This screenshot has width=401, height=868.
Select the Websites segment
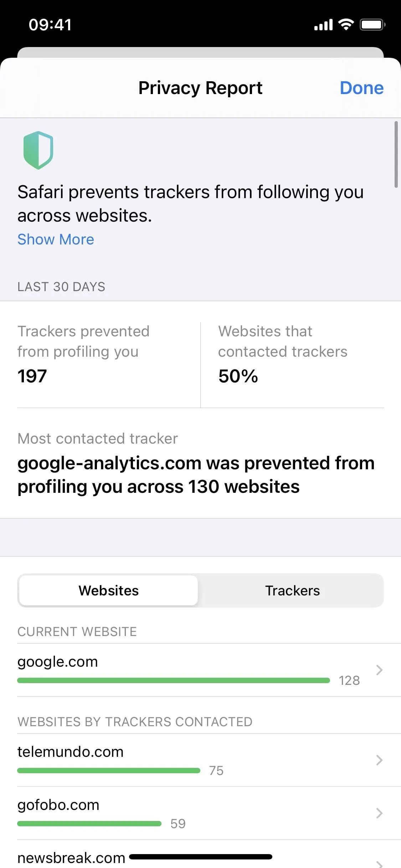(108, 590)
